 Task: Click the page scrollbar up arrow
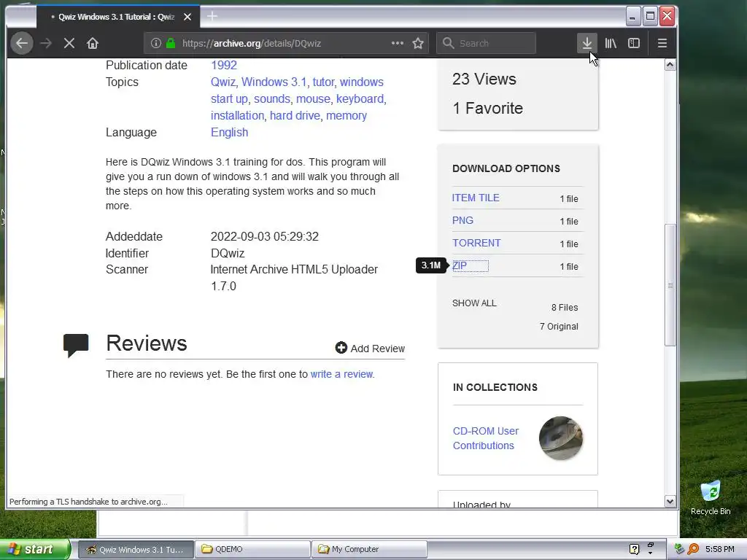[x=670, y=65]
